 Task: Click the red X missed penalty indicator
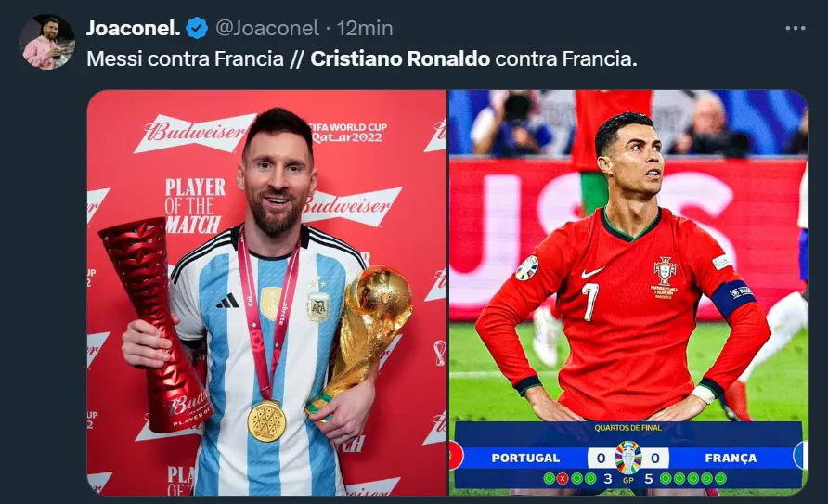[x=563, y=479]
